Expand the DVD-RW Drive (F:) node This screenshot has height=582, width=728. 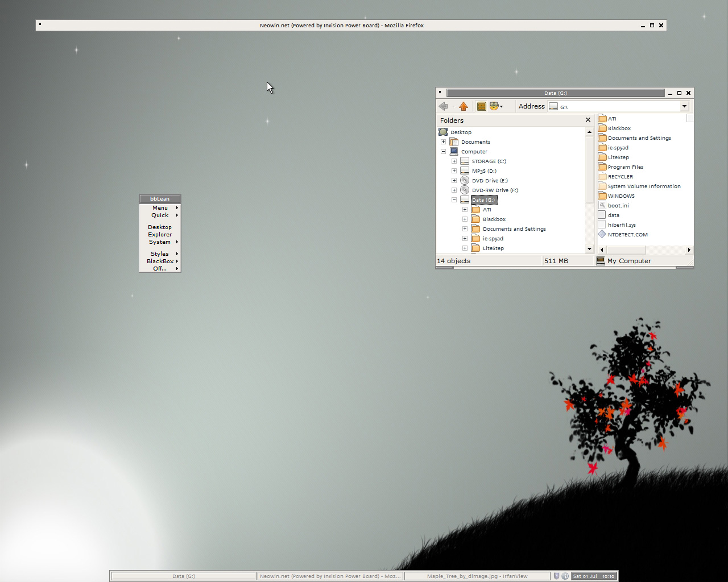pyautogui.click(x=454, y=190)
